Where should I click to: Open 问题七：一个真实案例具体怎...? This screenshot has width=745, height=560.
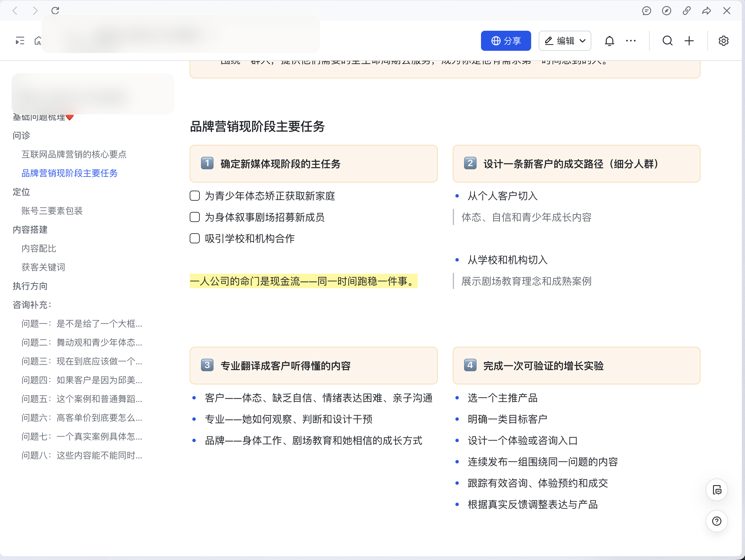point(82,436)
